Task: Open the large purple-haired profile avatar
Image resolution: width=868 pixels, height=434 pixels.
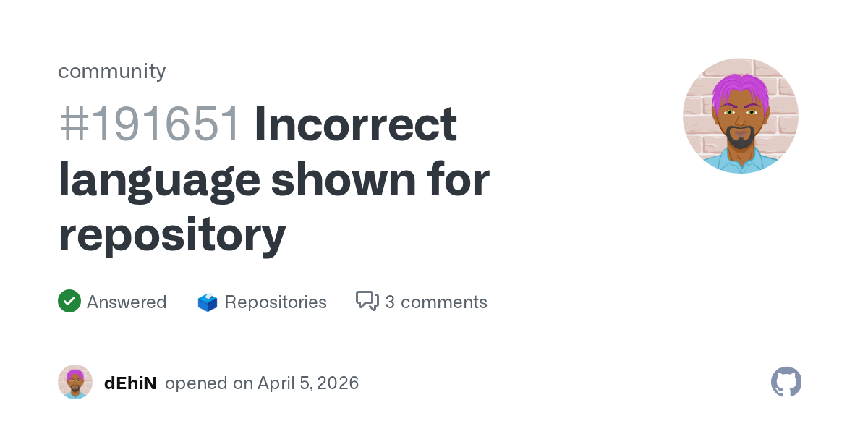Action: pyautogui.click(x=740, y=116)
